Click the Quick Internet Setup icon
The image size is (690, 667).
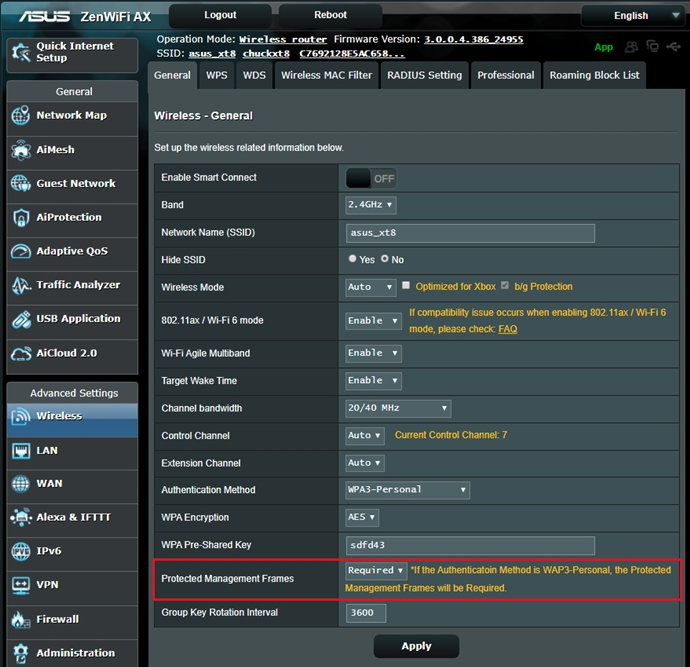tap(21, 52)
